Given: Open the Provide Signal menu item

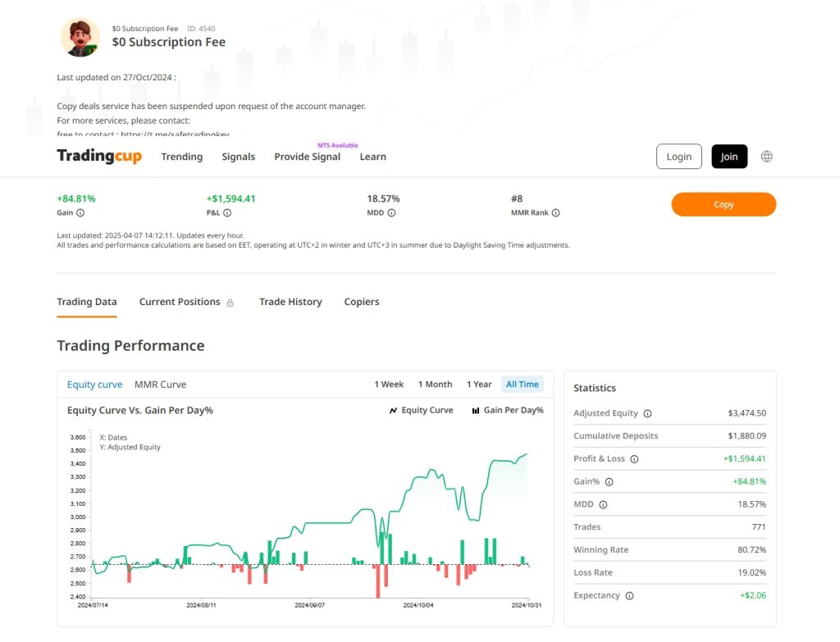Looking at the screenshot, I should coord(307,157).
